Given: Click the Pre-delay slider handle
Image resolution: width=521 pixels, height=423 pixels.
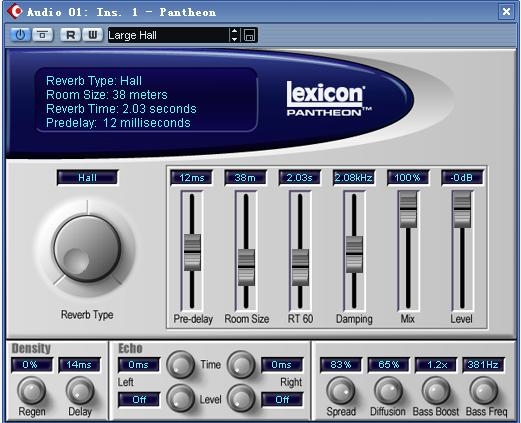Looking at the screenshot, I should tap(192, 252).
